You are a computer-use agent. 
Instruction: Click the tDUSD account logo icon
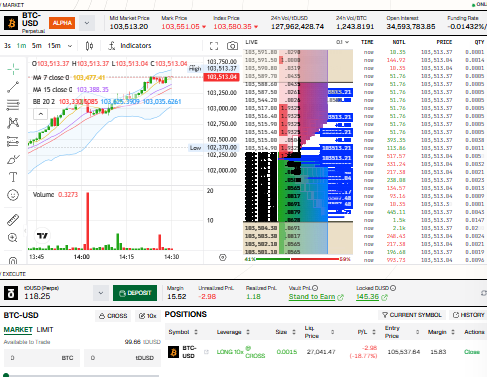[x=11, y=293]
